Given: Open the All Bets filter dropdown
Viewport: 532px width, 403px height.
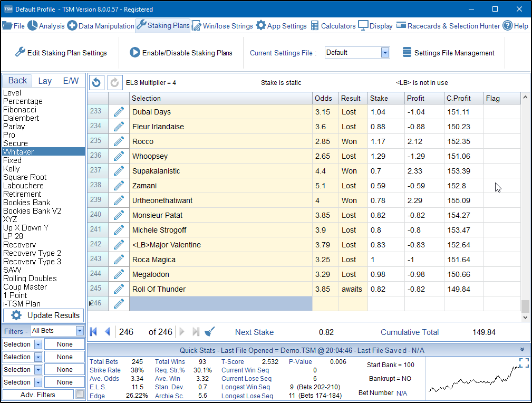Looking at the screenshot, I should tap(80, 331).
